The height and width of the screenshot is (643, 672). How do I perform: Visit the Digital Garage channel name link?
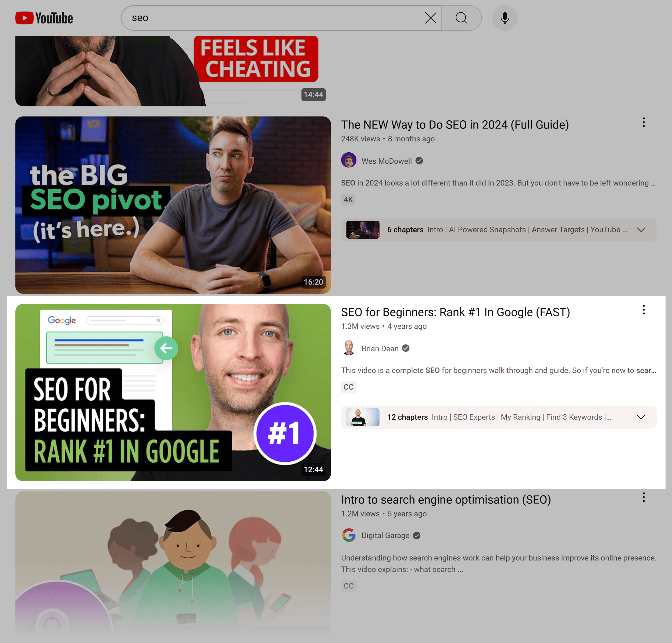tap(385, 535)
